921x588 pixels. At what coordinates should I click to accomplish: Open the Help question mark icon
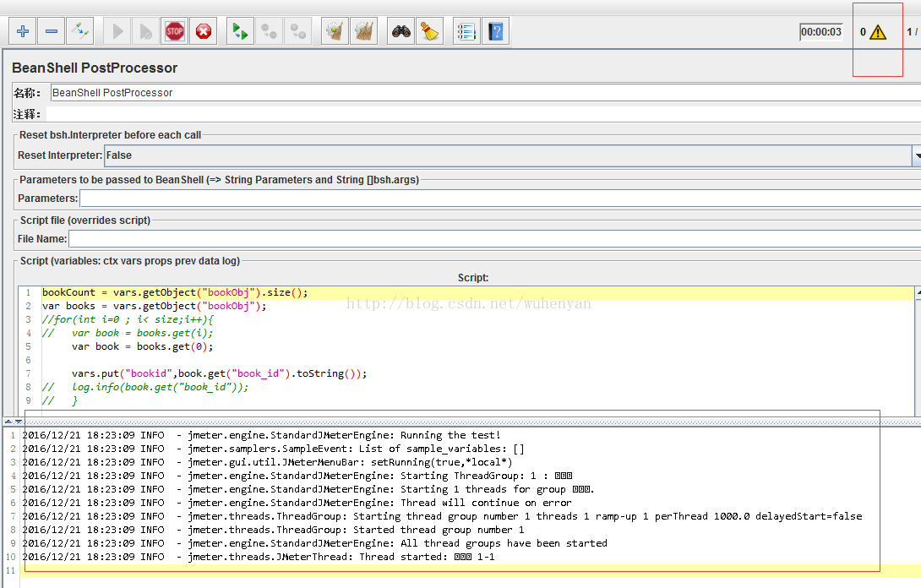tap(496, 31)
